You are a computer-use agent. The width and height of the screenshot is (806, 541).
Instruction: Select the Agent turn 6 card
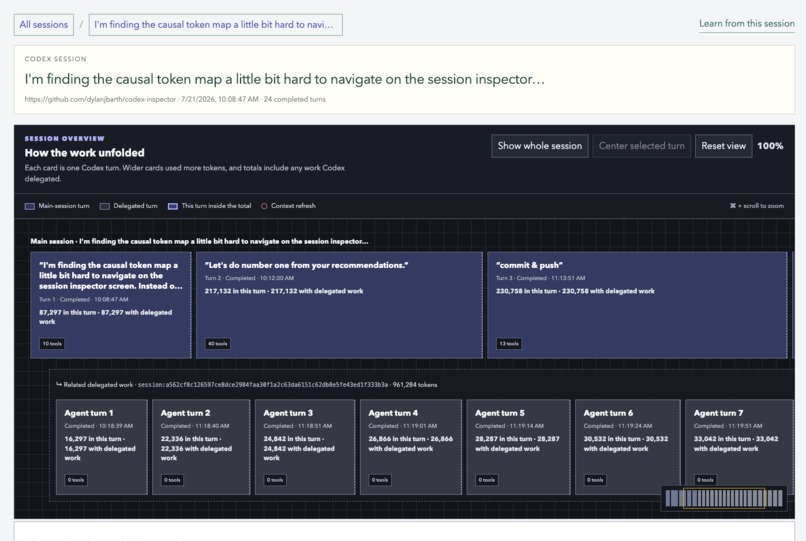click(628, 447)
